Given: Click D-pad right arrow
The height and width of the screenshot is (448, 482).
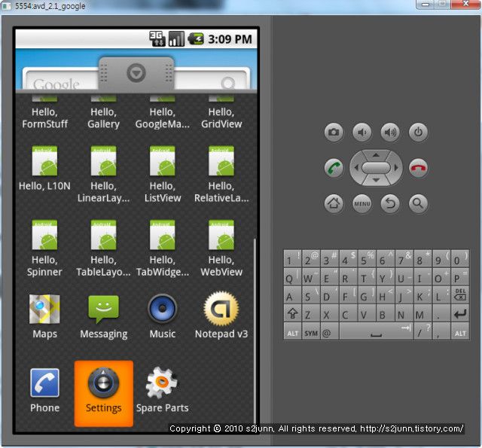Looking at the screenshot, I should coord(396,168).
